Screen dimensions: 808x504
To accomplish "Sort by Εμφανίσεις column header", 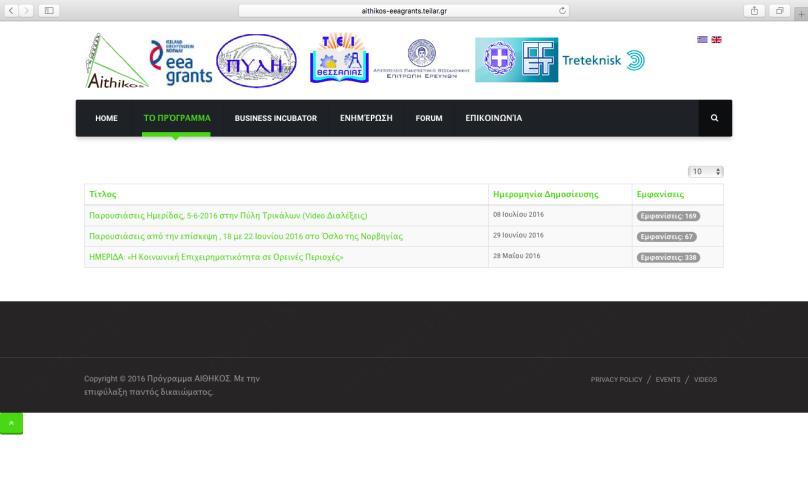I will 660,194.
